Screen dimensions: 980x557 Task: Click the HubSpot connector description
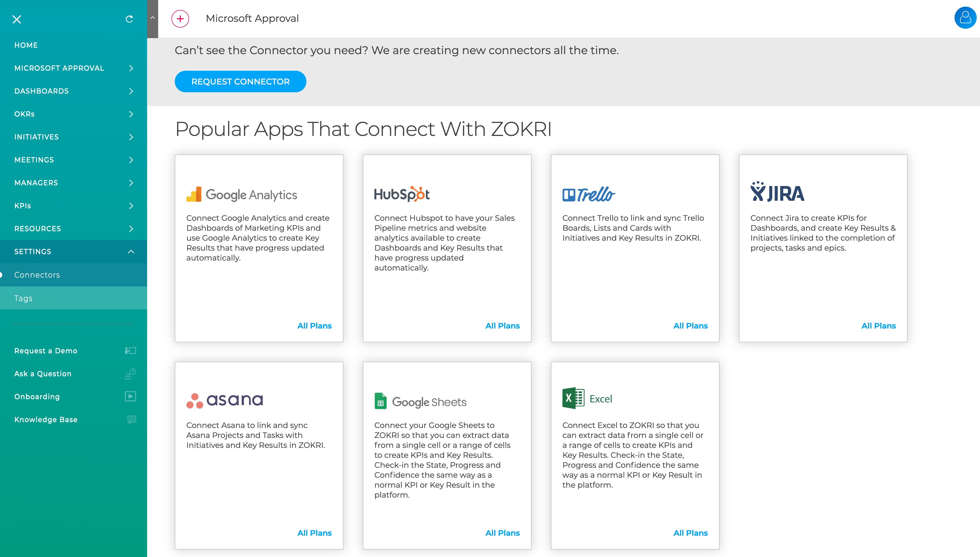click(x=445, y=243)
